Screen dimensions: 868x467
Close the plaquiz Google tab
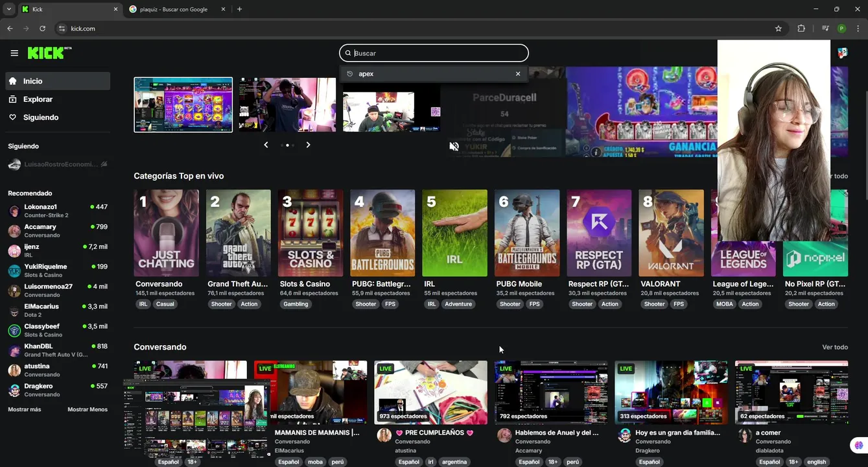coord(223,9)
